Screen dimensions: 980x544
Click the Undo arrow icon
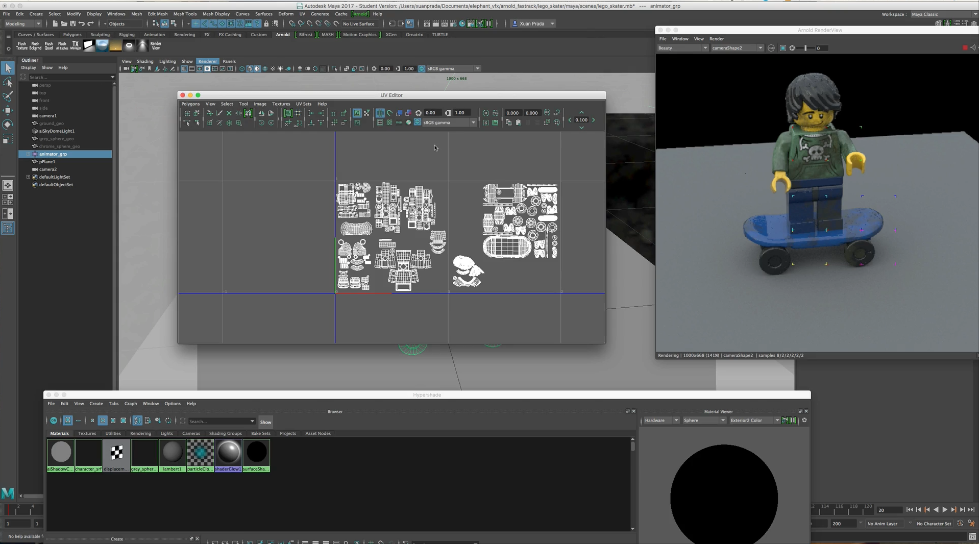pos(81,23)
